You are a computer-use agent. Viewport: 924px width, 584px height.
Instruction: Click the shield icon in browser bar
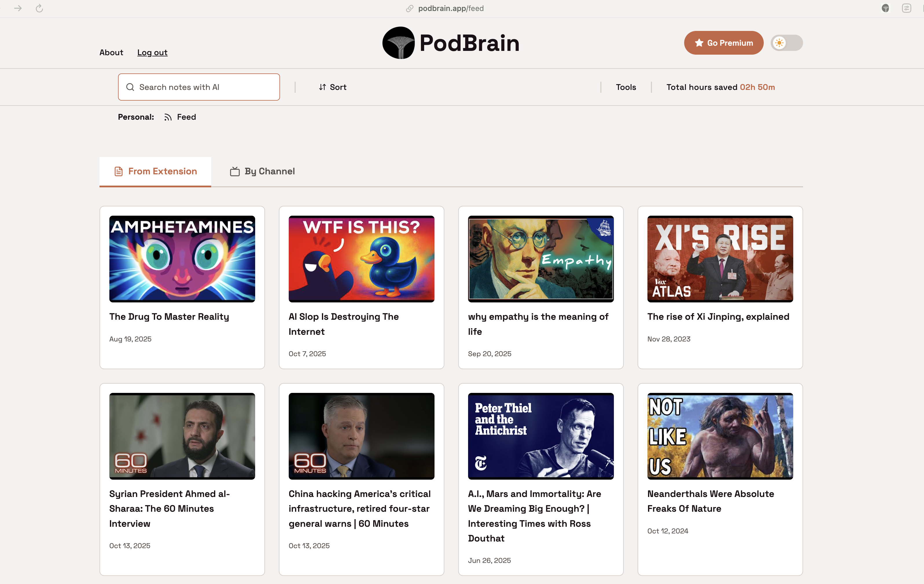coord(885,8)
